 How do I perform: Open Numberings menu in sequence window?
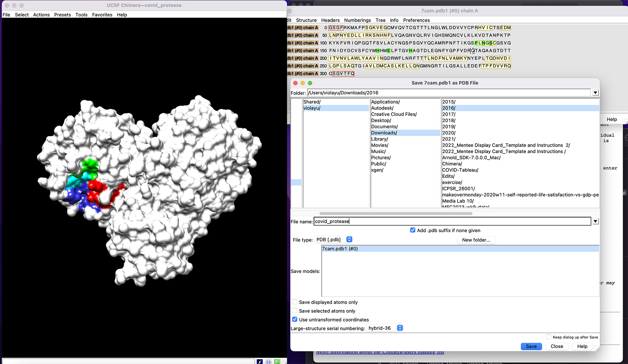click(358, 20)
